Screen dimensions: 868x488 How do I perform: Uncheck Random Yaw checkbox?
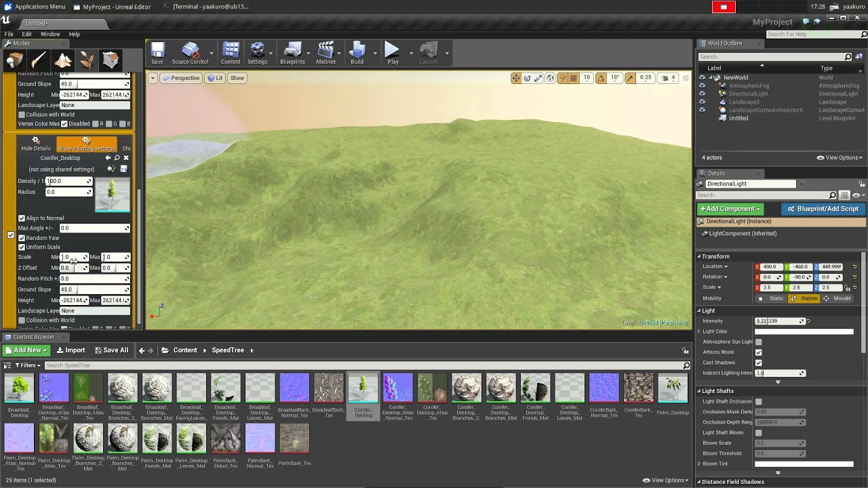tap(22, 238)
